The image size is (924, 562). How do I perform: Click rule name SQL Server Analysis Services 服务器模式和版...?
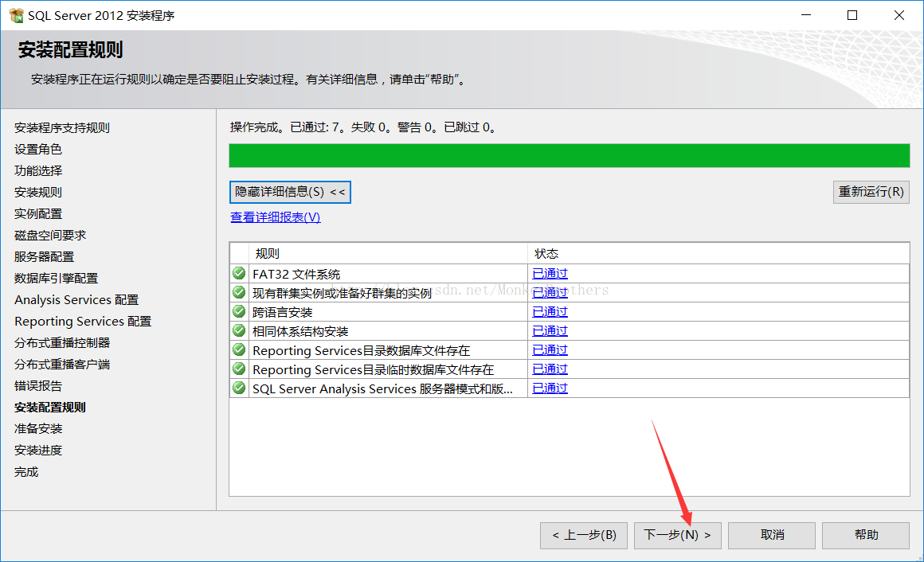(x=382, y=388)
